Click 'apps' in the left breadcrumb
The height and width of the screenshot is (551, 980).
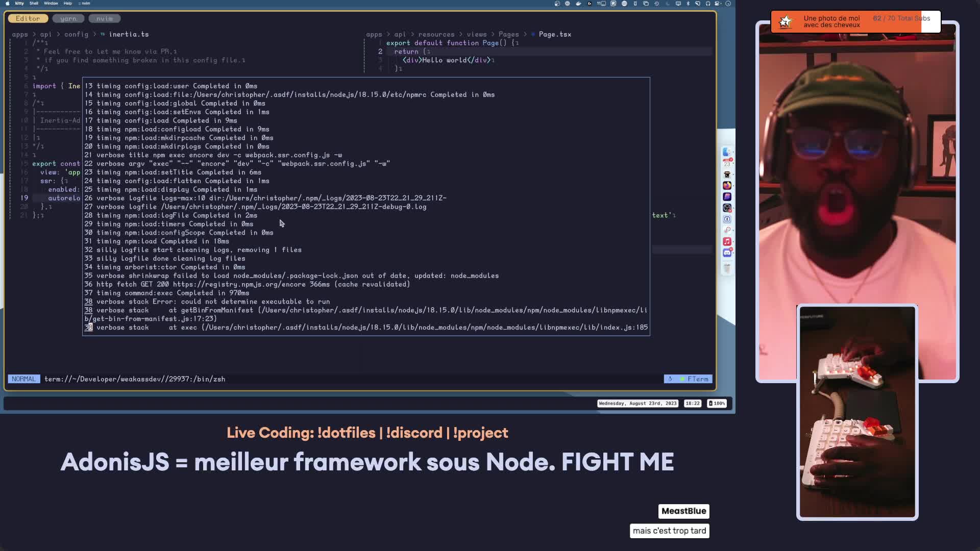coord(20,34)
